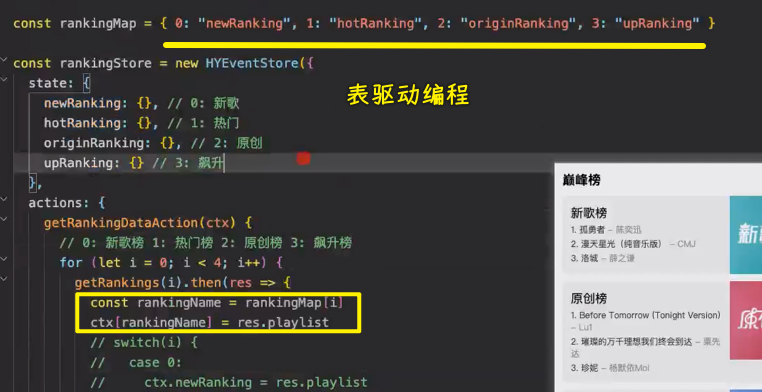Fold the getRankingDataAction function chevron
Image resolution: width=762 pixels, height=392 pixels.
click(x=4, y=219)
